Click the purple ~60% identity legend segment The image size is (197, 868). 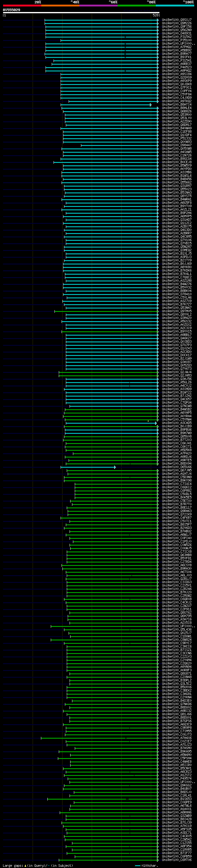(99, 6)
